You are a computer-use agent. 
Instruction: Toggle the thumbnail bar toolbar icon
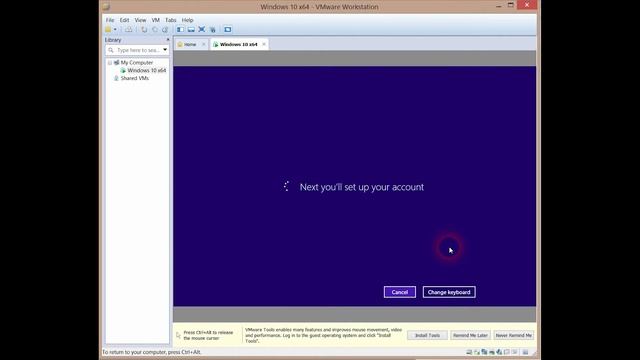tap(191, 29)
